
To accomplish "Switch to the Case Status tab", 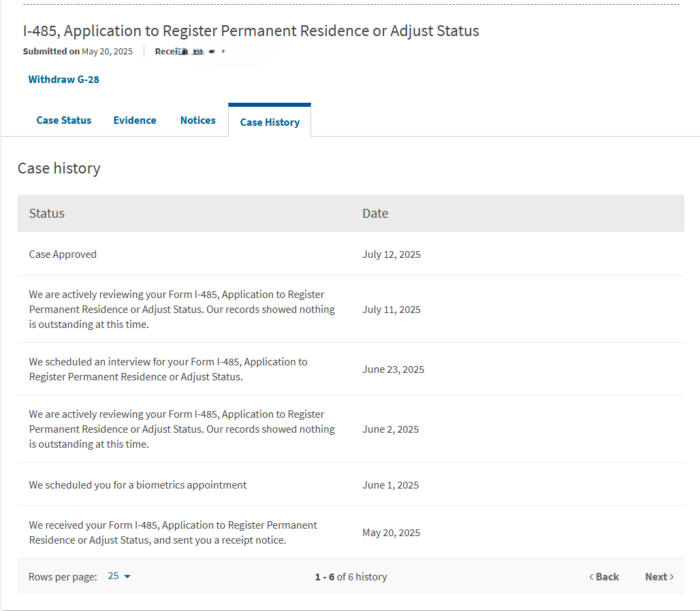I will click(64, 120).
